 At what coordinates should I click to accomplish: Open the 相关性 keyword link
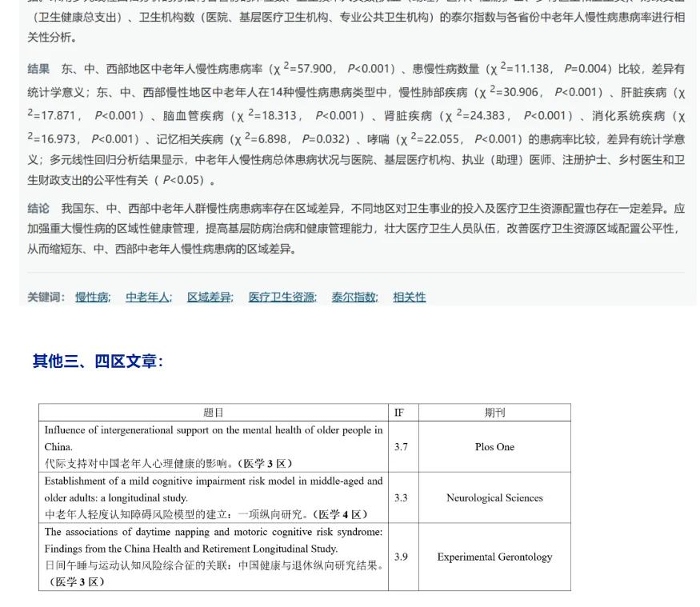tap(410, 297)
